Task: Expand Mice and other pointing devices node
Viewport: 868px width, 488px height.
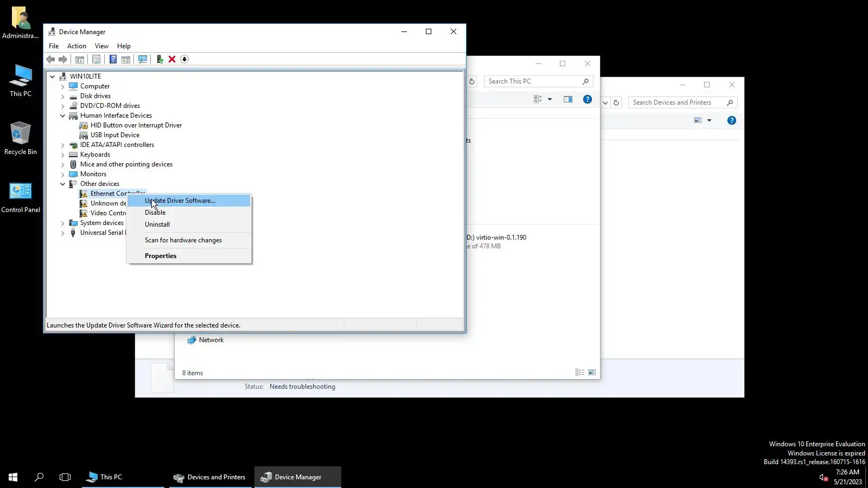Action: click(63, 164)
